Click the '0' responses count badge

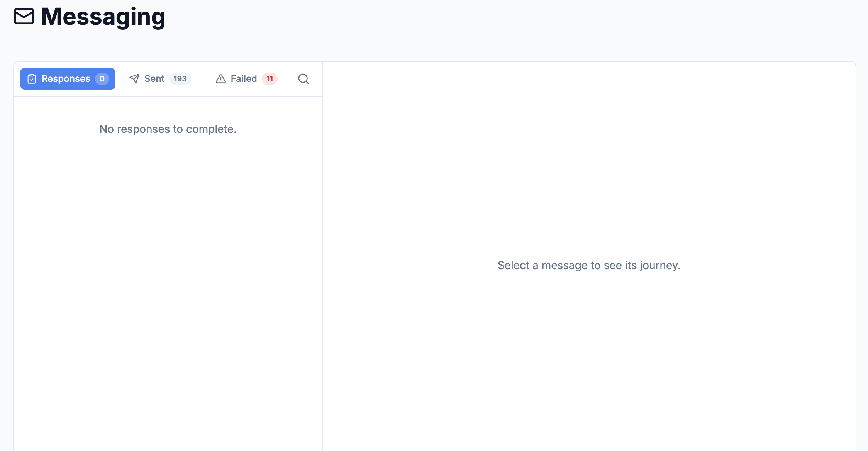pos(102,79)
